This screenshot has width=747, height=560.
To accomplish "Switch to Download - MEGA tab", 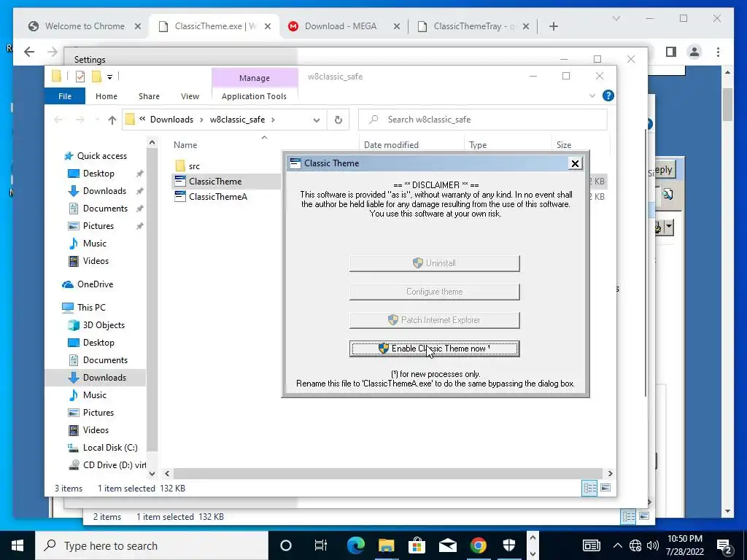I will (x=341, y=26).
